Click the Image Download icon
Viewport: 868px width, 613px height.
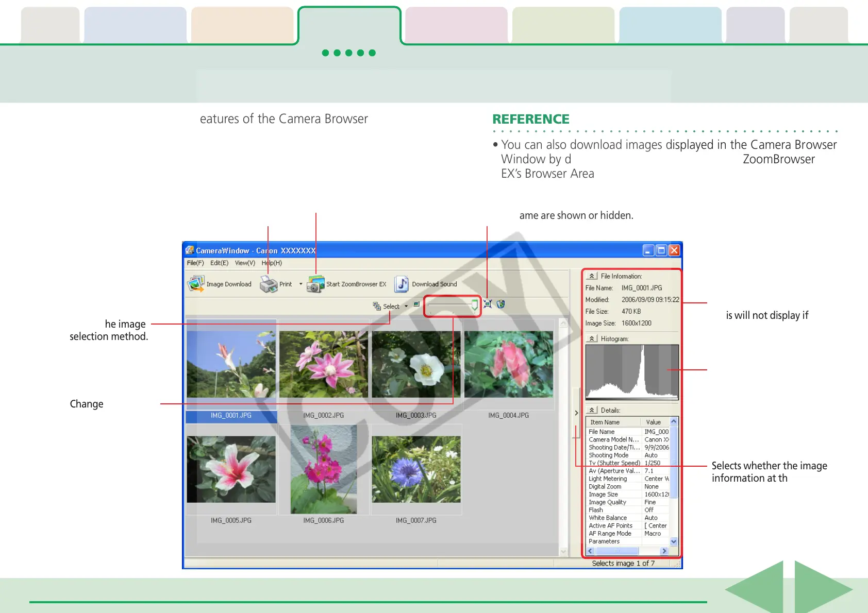(196, 284)
